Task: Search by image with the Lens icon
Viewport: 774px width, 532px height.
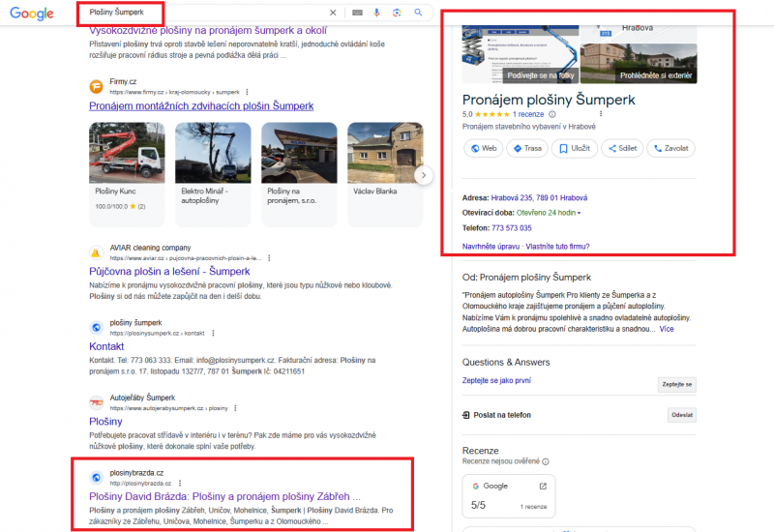Action: pyautogui.click(x=397, y=13)
